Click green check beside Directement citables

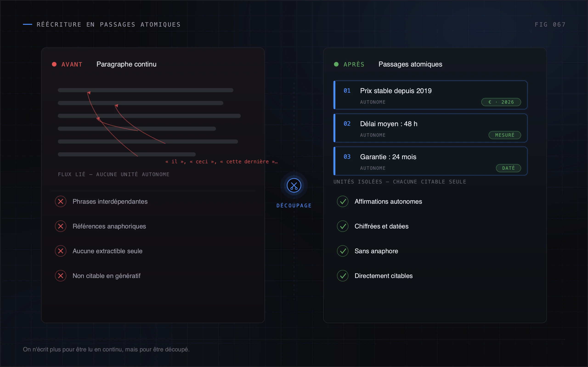[343, 276]
